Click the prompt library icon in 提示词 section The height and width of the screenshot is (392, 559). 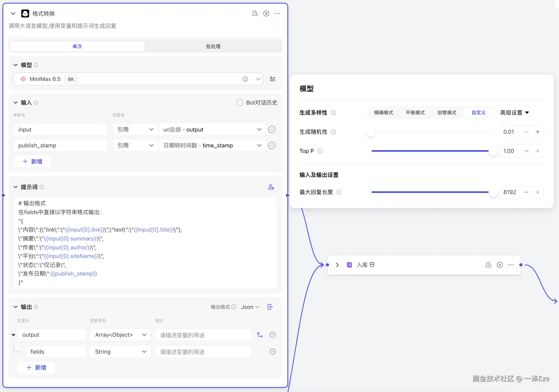click(x=271, y=187)
